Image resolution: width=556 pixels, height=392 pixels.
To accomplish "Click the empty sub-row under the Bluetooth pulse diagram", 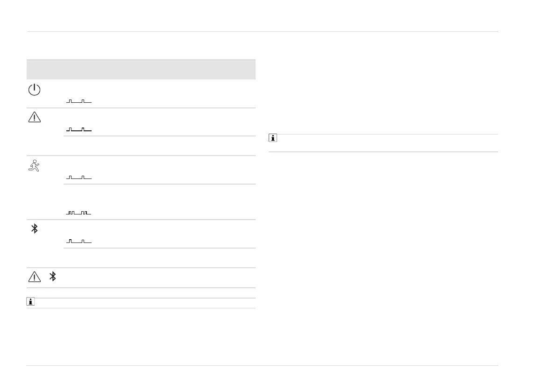I will tap(159, 258).
